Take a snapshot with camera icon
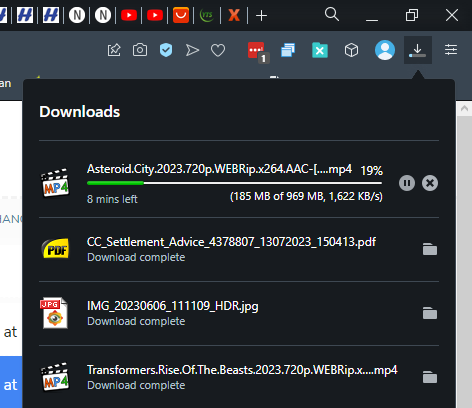472x408 pixels. (x=140, y=50)
